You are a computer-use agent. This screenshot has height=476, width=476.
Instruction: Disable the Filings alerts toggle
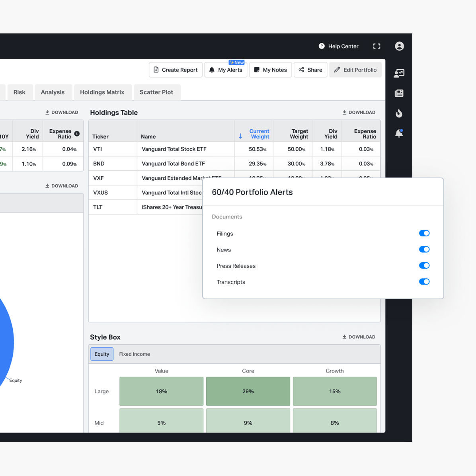tap(424, 233)
